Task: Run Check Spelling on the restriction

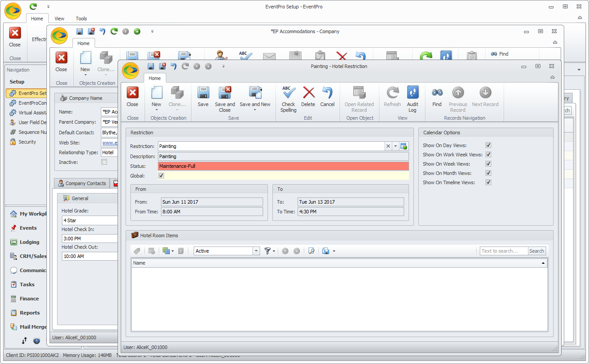Action: (x=288, y=99)
